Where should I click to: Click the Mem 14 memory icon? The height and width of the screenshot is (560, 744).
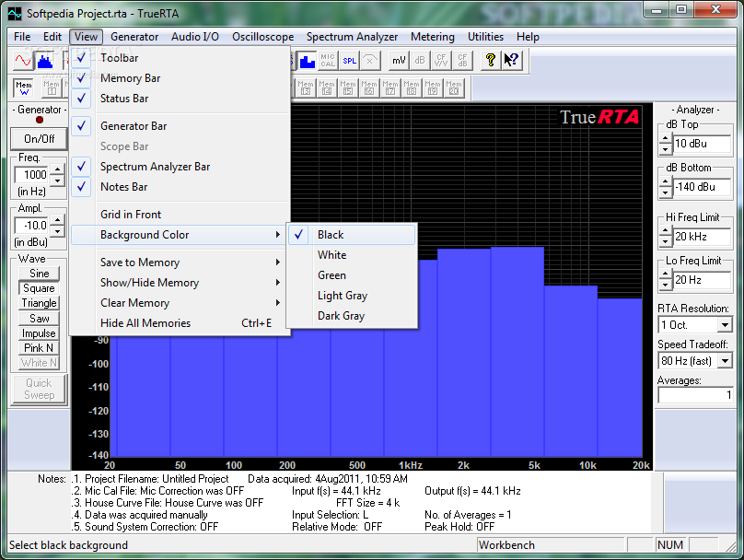point(327,87)
